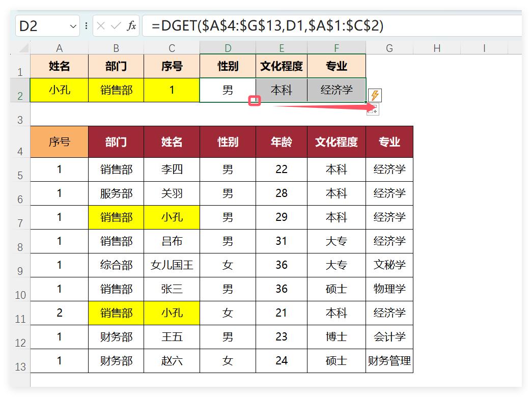
Task: Select column I header
Action: [484, 48]
